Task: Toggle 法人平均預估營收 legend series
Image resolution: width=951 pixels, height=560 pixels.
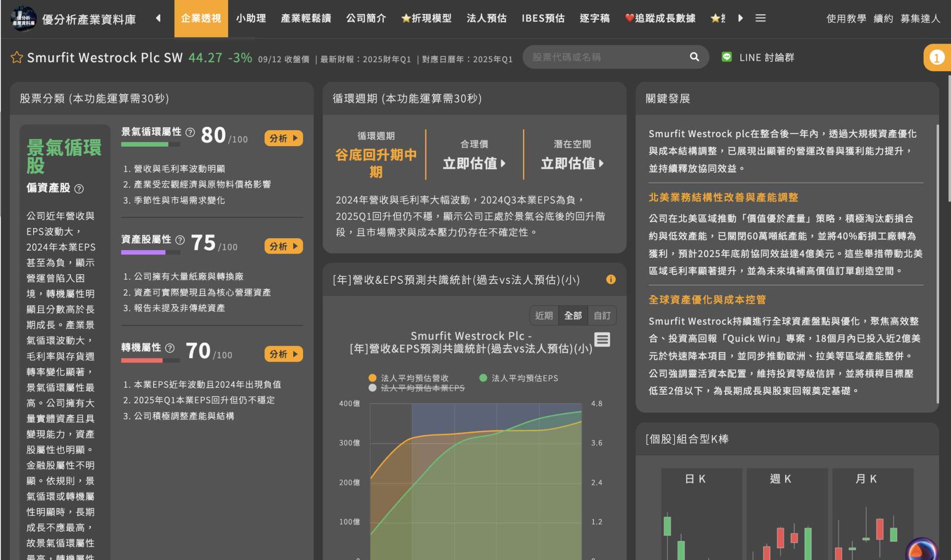Action: (409, 378)
